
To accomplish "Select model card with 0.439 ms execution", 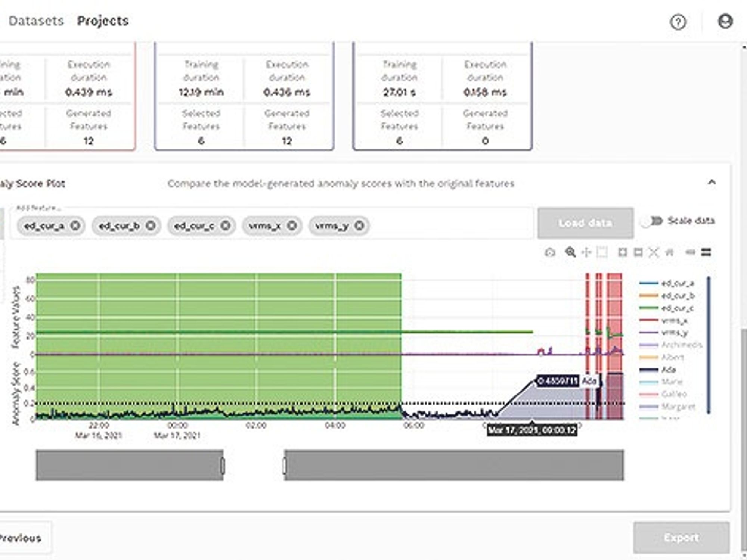I will point(67,96).
